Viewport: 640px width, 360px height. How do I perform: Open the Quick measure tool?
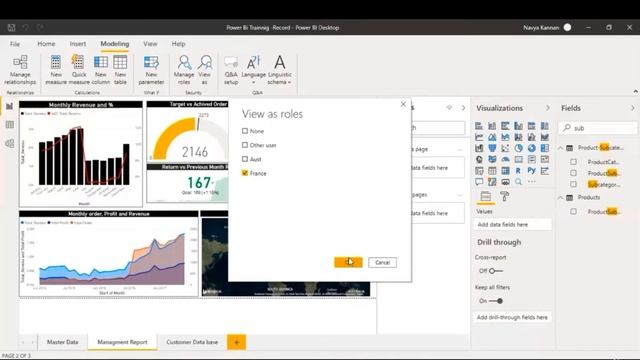click(x=78, y=70)
